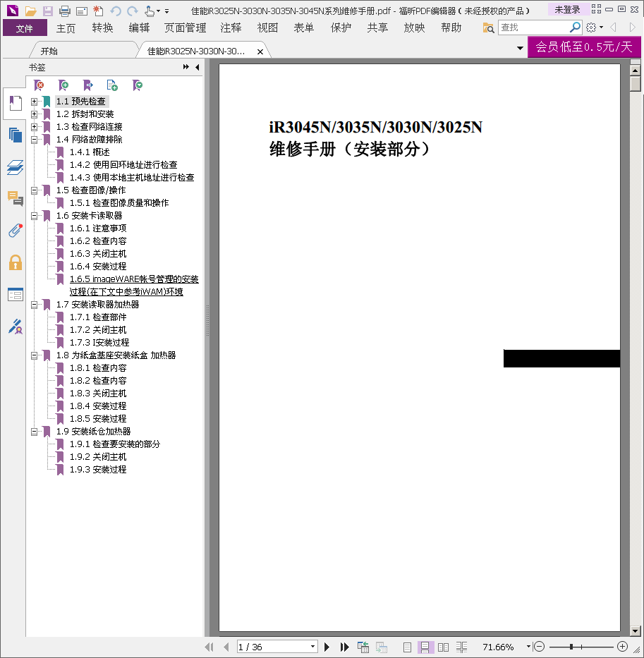Click in the 查找 search field
Image resolution: width=644 pixels, height=658 pixels.
pyautogui.click(x=533, y=28)
